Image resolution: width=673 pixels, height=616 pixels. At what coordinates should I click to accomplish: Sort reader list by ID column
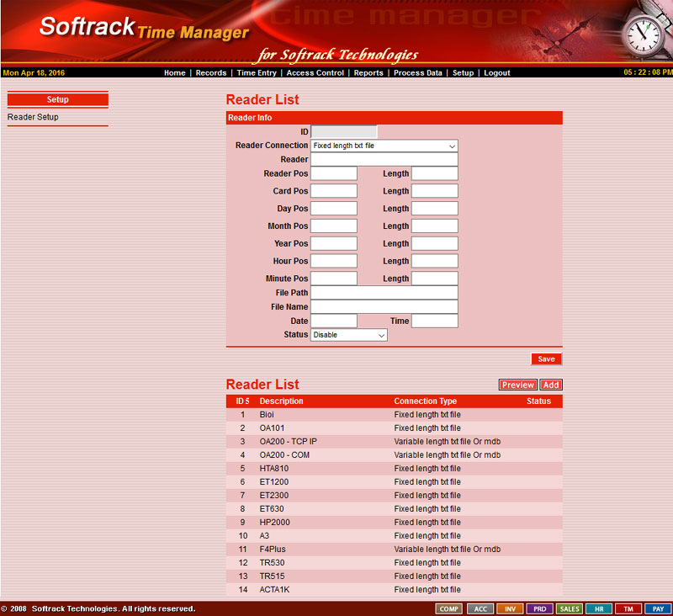pos(242,401)
